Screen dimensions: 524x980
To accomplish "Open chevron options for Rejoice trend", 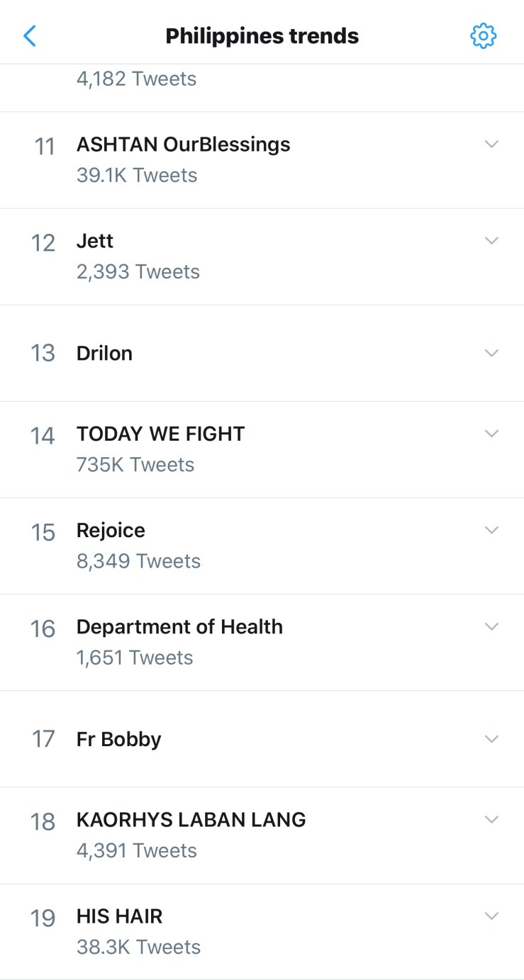I will (x=491, y=529).
